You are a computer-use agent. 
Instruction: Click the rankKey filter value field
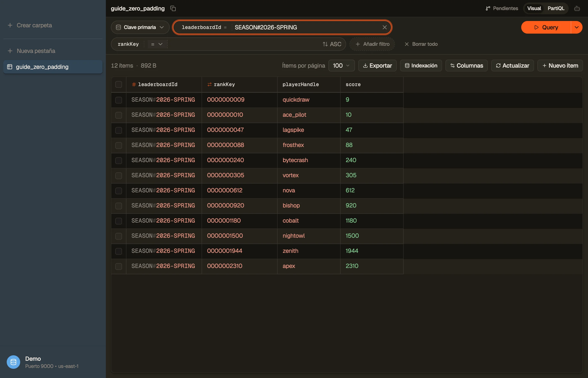[x=244, y=44]
